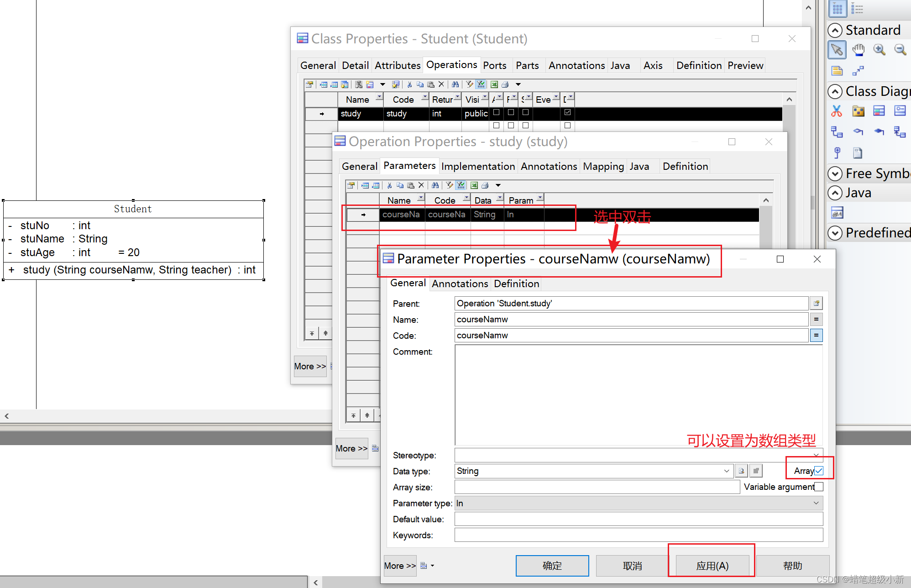Open the Parameter type dropdown
This screenshot has width=911, height=588.
point(817,503)
